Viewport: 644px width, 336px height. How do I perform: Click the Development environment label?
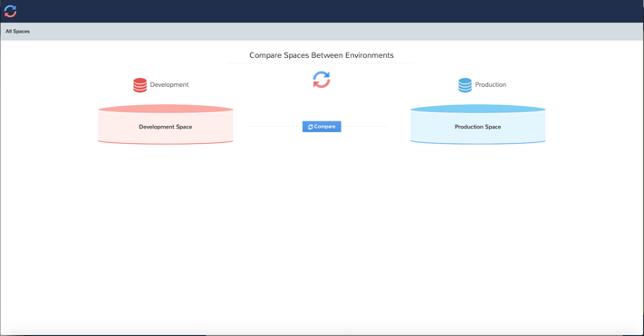point(169,84)
